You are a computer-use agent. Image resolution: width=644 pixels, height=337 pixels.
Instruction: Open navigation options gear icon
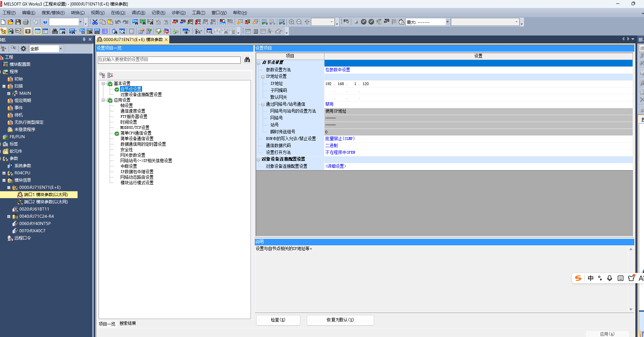coord(23,49)
